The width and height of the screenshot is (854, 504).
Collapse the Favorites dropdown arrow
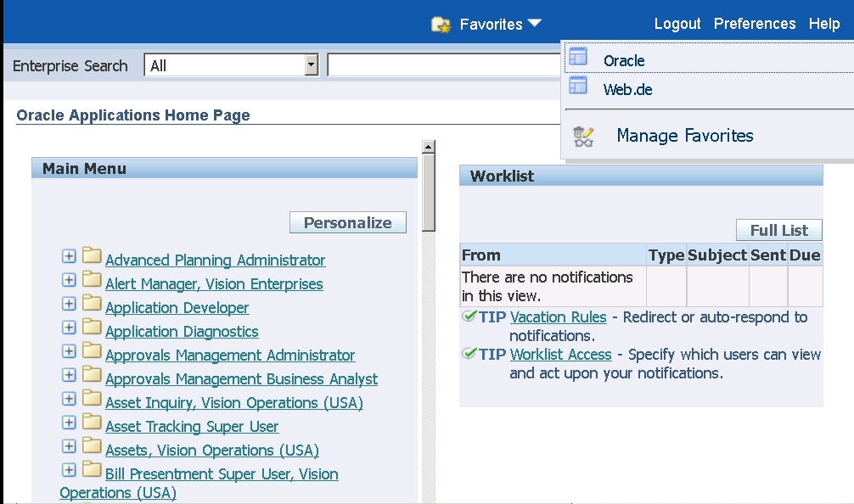[x=534, y=23]
